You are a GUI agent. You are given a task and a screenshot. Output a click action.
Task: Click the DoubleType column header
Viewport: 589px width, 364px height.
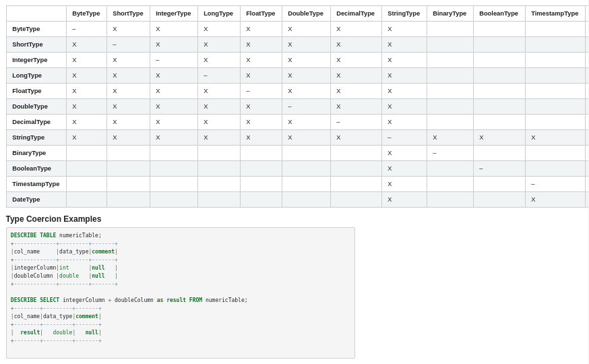(305, 13)
